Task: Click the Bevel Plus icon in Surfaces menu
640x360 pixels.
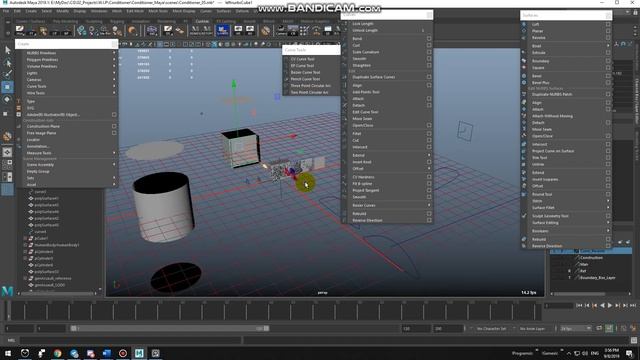Action: point(524,82)
